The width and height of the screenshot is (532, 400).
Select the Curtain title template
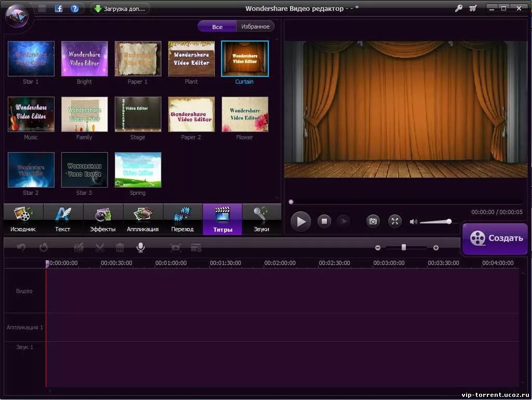coord(244,59)
